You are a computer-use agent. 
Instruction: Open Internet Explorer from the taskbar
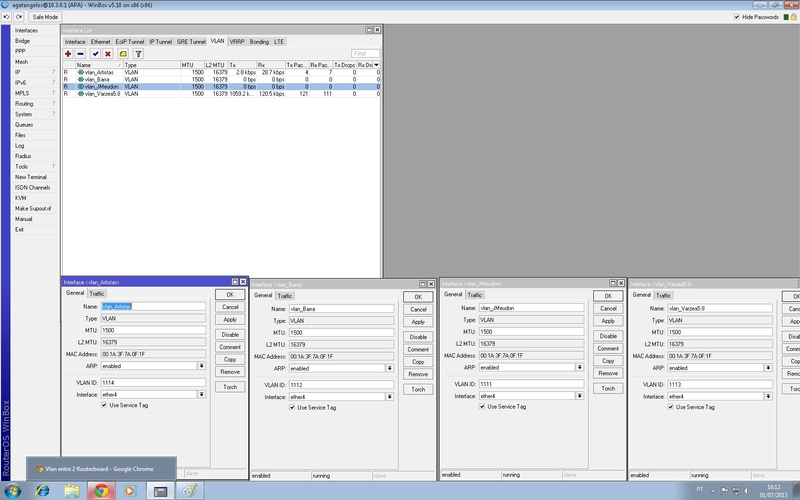[x=43, y=491]
